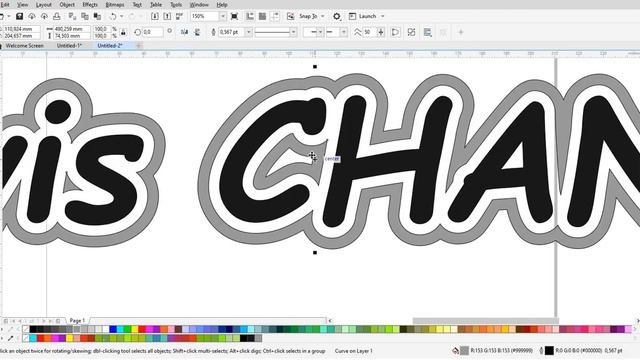
Task: Switch to the Untitled-2 document tab
Action: pos(110,46)
